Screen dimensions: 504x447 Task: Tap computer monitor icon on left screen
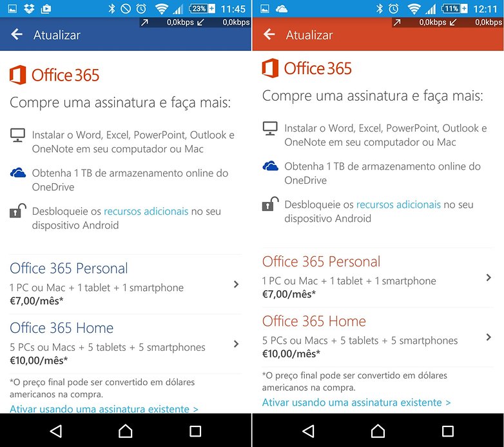pos(17,135)
